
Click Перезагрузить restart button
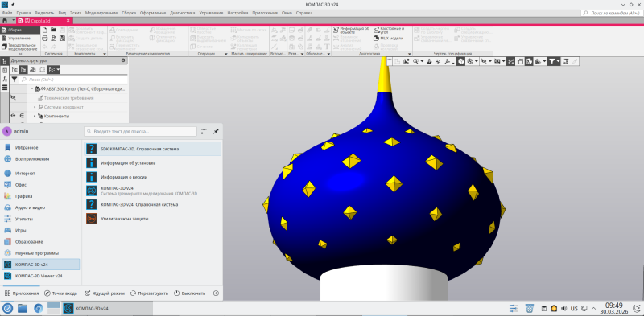click(150, 293)
